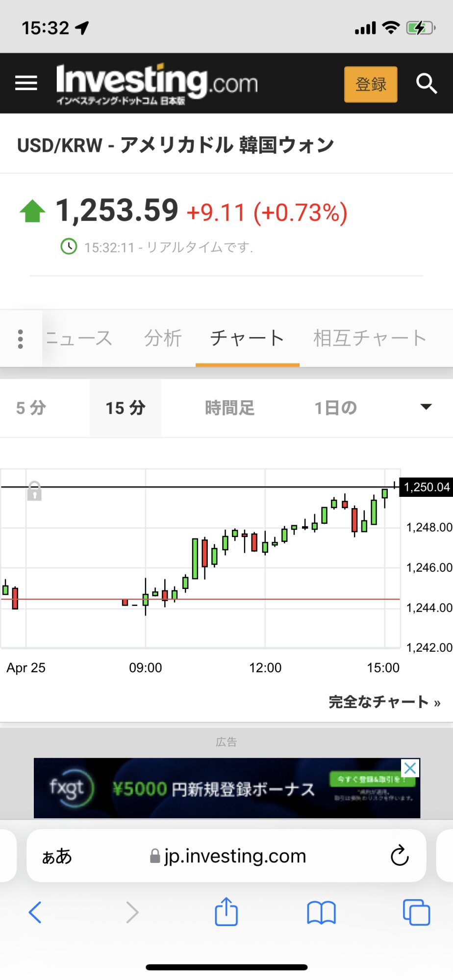Tap the search magnifier icon
This screenshot has height=980, width=453.
point(426,84)
